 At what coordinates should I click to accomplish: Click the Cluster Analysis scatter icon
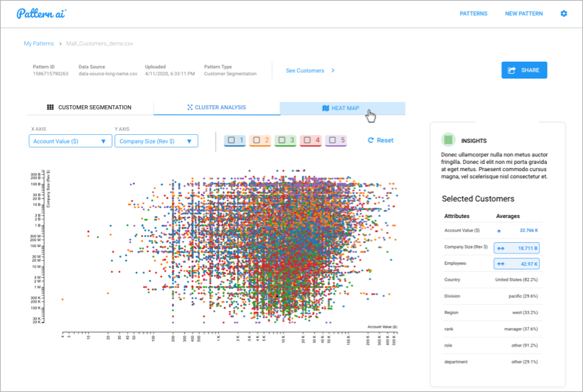190,107
